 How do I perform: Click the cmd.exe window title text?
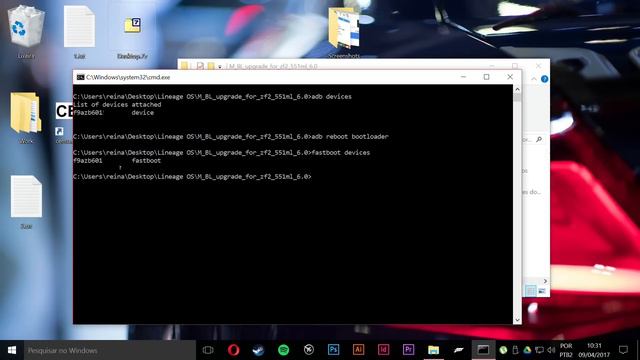128,77
